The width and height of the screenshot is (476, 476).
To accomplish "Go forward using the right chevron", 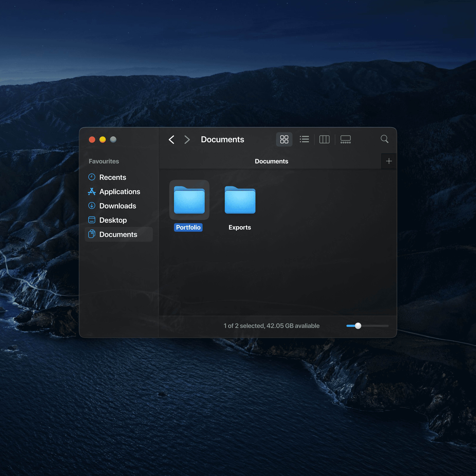I will 187,139.
